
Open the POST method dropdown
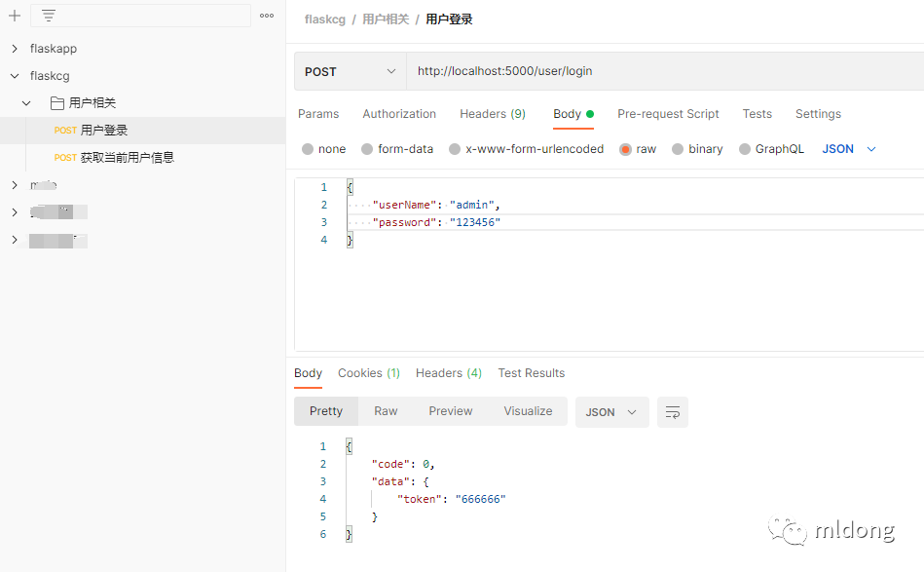point(351,71)
